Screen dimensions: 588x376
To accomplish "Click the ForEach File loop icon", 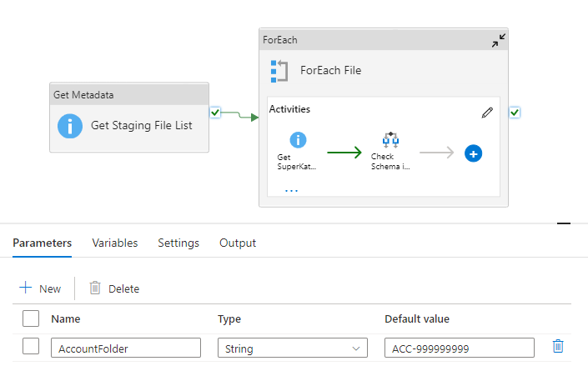I will (x=279, y=71).
